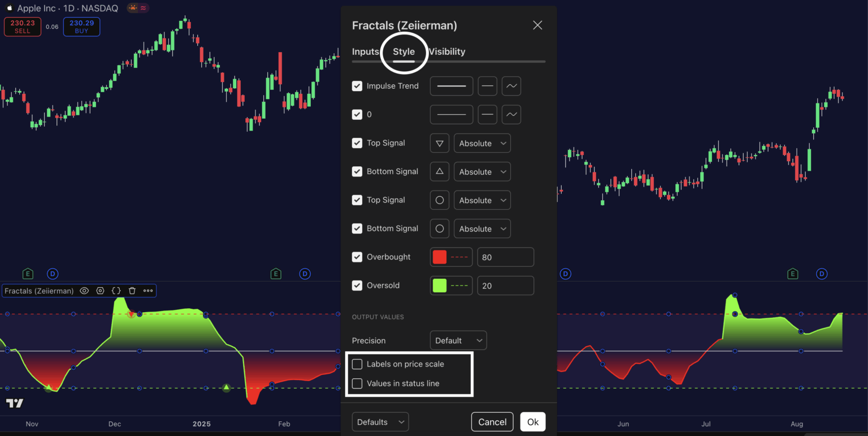Open the source code braces icon
The width and height of the screenshot is (868, 436).
pos(116,291)
